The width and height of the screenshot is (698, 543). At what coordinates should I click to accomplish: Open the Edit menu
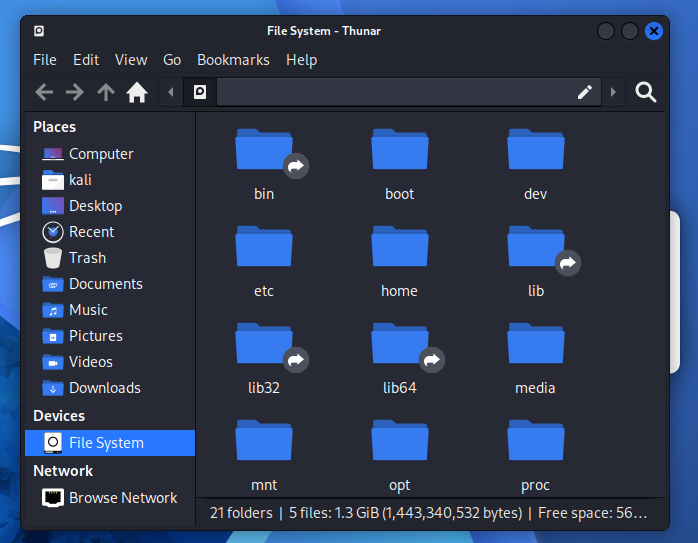[x=86, y=60]
